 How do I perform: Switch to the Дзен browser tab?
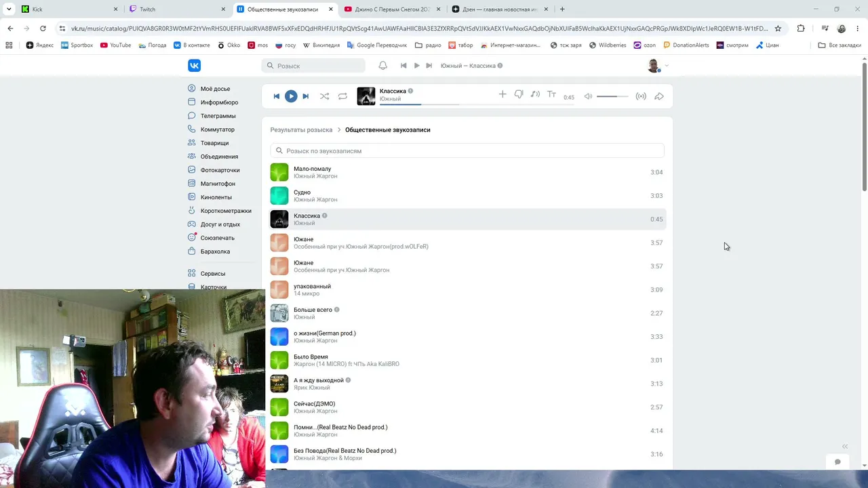(x=500, y=9)
